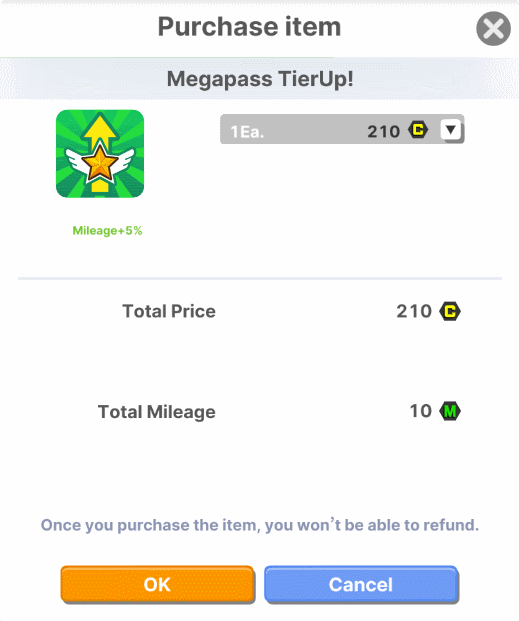
Task: Click the Megapass TierUp! title banner
Action: [x=260, y=78]
